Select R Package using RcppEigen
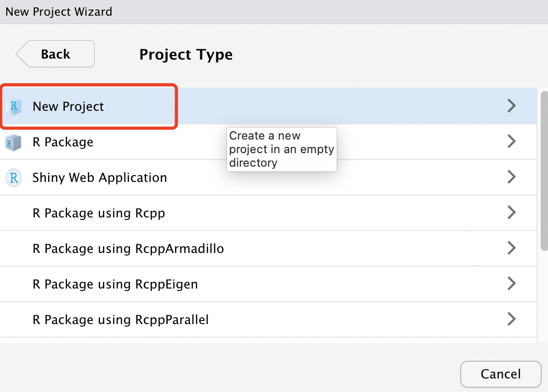This screenshot has width=548, height=392. point(115,284)
